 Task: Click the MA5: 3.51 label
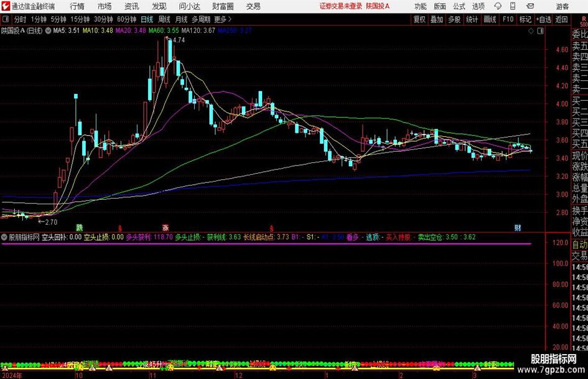(x=67, y=30)
